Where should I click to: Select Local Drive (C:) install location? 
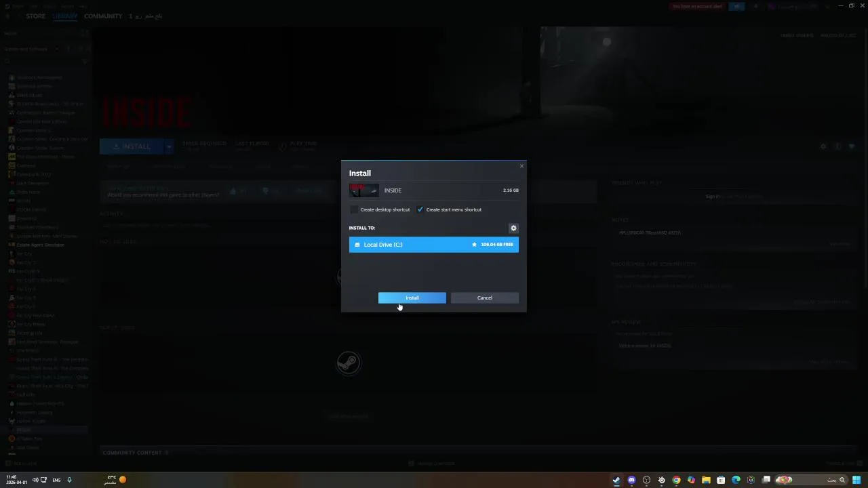(434, 244)
